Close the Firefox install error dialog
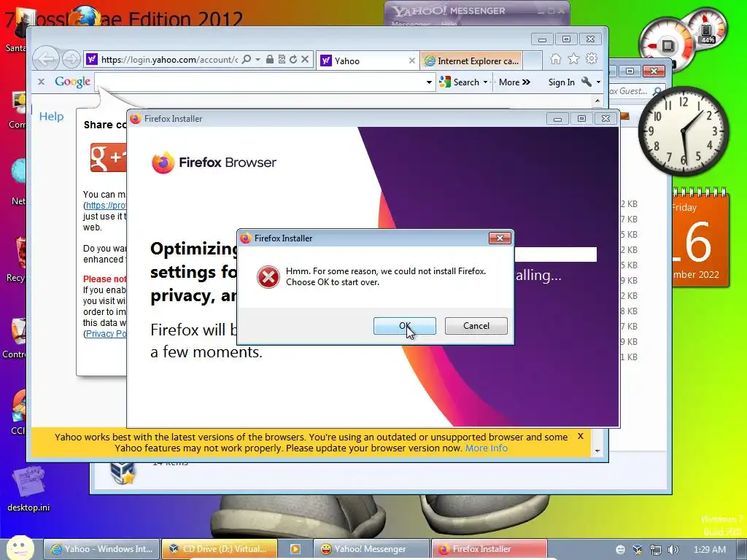 500,238
